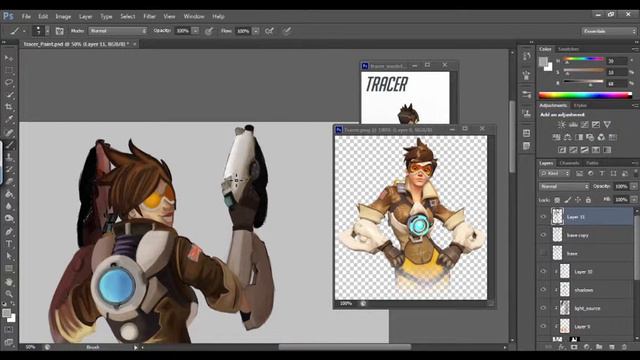
Task: Click the Photo Filter adjustment icon
Action: tap(590, 137)
